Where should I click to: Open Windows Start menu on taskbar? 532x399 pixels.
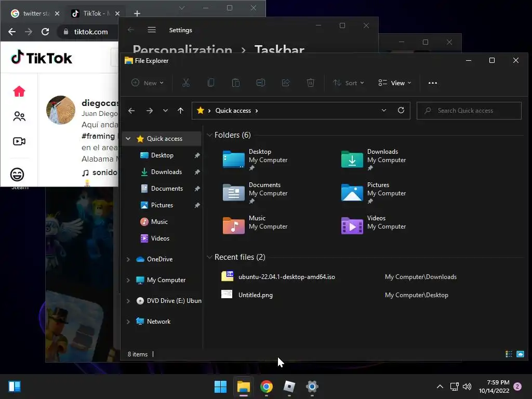point(220,387)
